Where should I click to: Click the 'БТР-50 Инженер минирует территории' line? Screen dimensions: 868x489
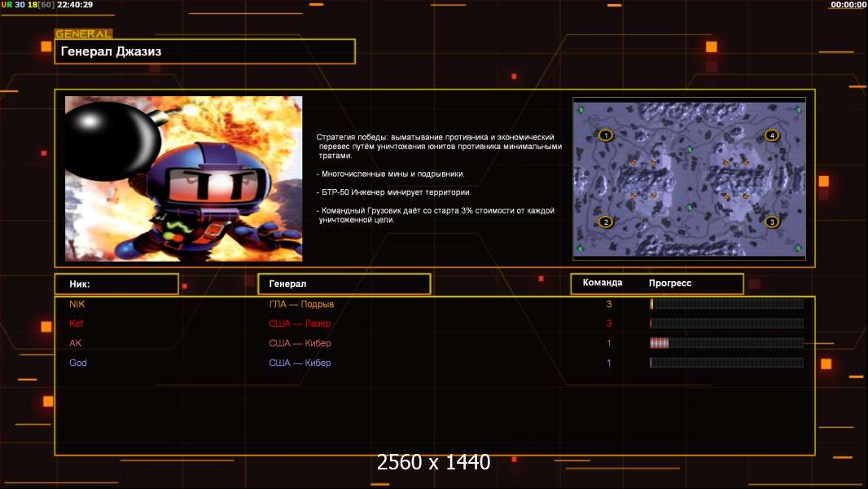[393, 192]
